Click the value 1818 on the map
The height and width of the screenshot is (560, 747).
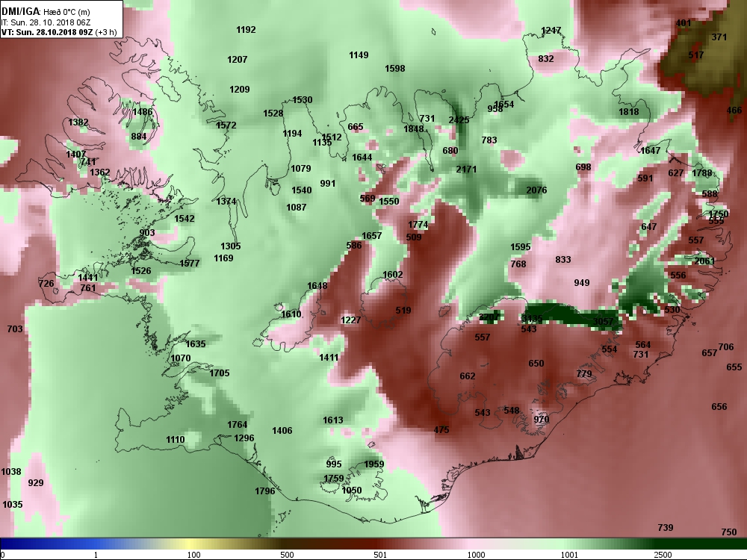pyautogui.click(x=629, y=111)
